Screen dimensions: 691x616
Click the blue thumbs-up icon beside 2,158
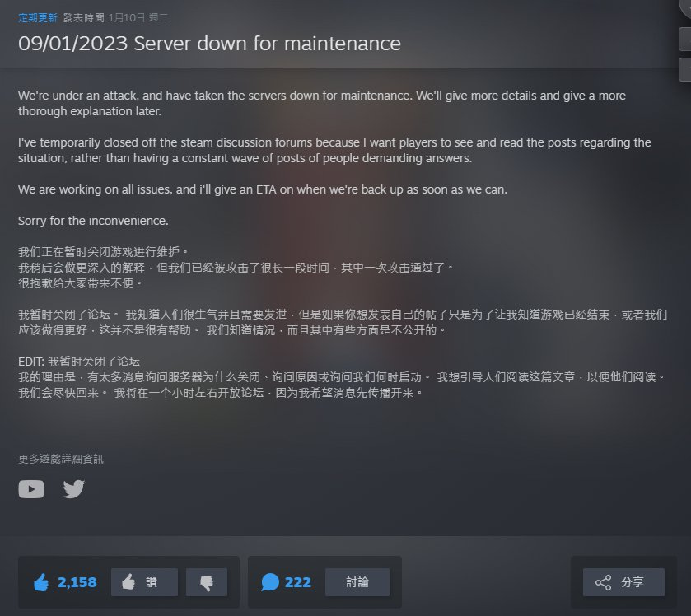[x=41, y=582]
